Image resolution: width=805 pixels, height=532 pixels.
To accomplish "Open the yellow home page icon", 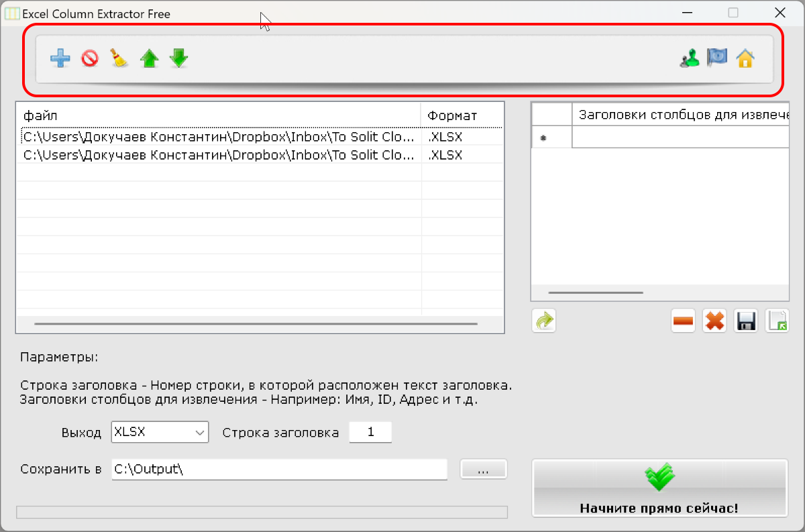I will [745, 59].
